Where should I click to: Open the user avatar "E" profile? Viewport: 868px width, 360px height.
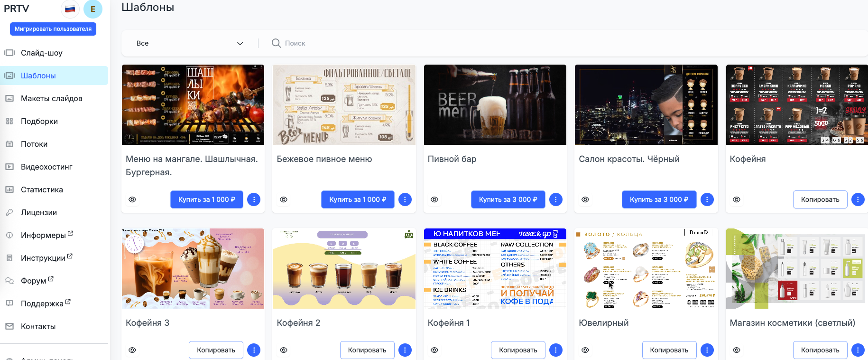[x=93, y=9]
